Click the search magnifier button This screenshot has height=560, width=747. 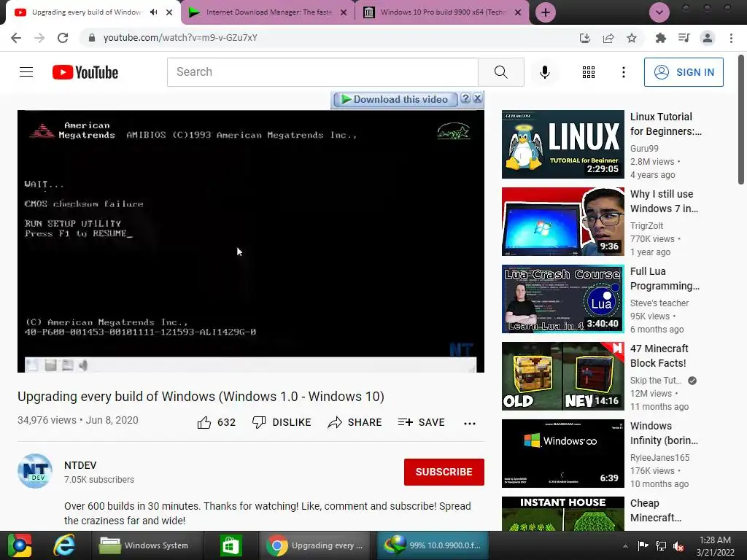coord(501,72)
